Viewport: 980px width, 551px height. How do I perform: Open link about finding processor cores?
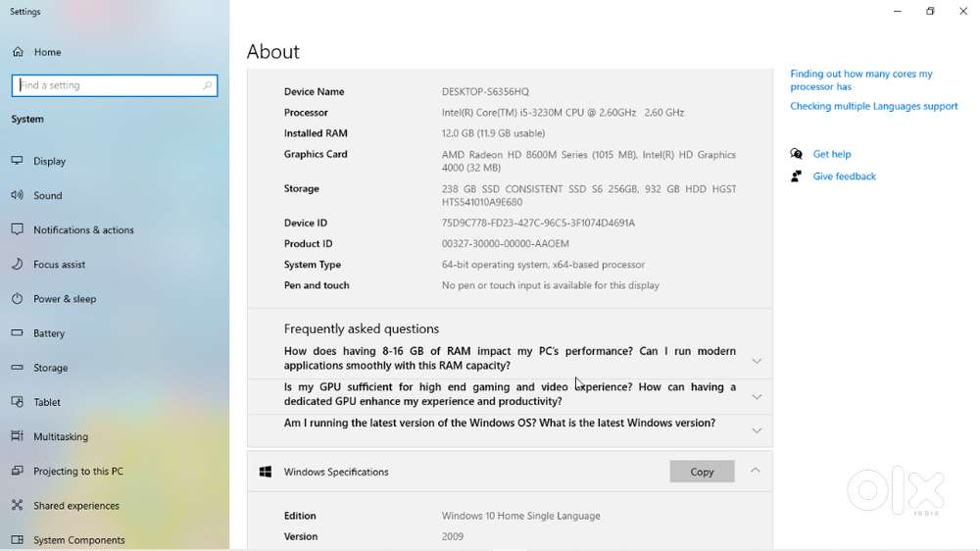click(860, 80)
